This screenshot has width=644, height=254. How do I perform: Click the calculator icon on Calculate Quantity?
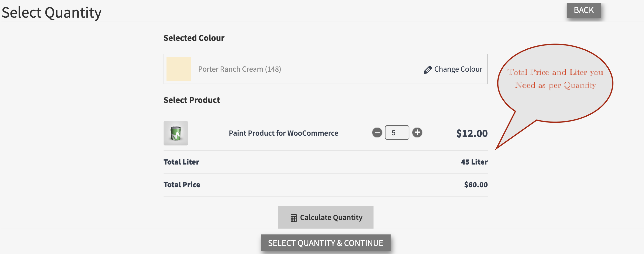click(293, 218)
